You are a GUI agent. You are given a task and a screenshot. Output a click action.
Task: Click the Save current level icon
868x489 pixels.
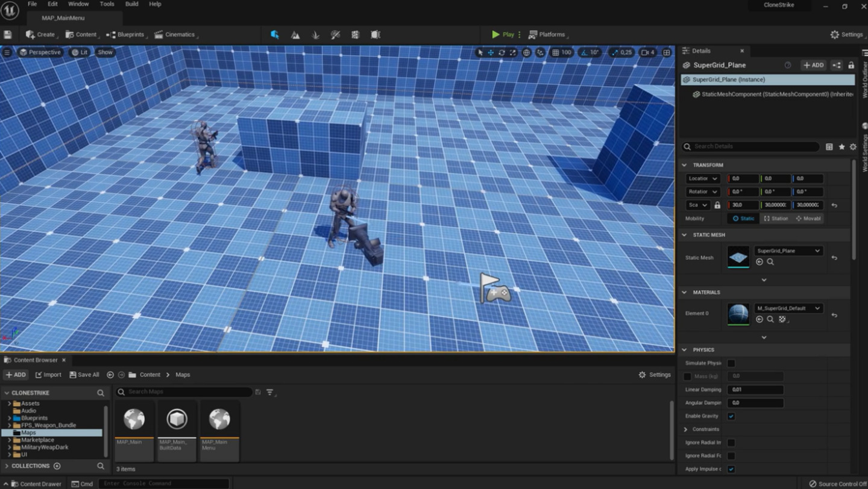(8, 35)
